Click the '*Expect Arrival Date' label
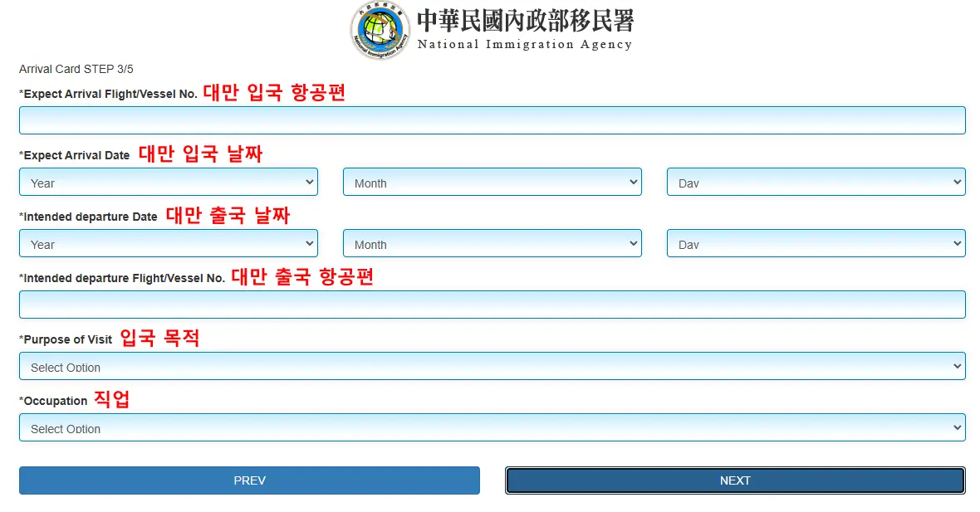 click(75, 155)
